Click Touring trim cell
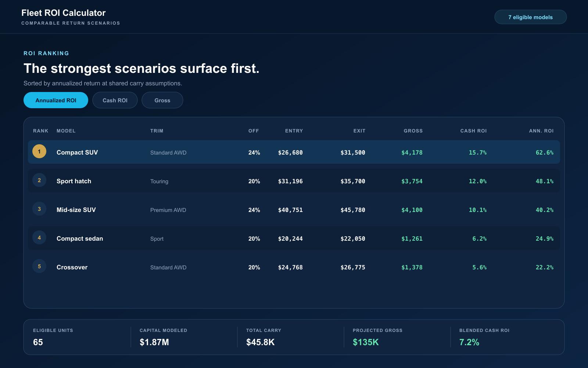588x368 pixels. pyautogui.click(x=159, y=181)
